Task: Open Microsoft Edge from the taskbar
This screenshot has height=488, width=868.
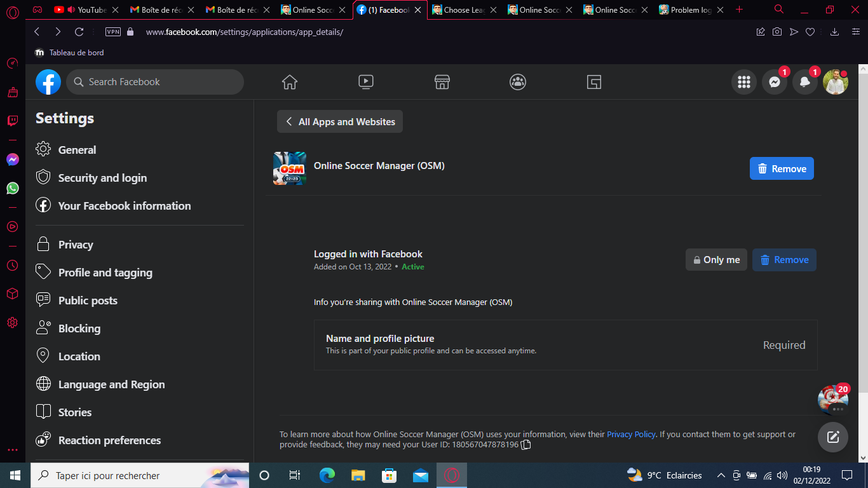Action: pos(327,475)
